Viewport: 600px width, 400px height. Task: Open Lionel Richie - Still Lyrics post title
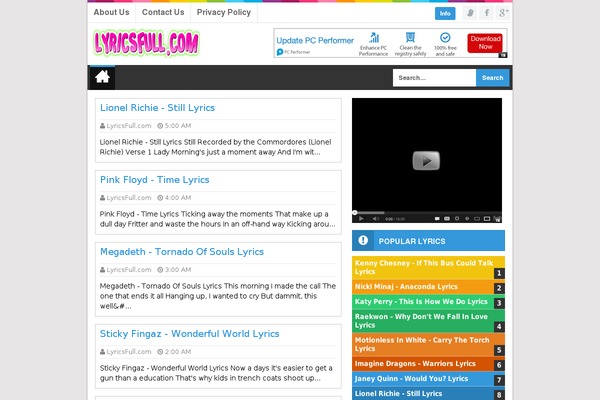click(157, 108)
